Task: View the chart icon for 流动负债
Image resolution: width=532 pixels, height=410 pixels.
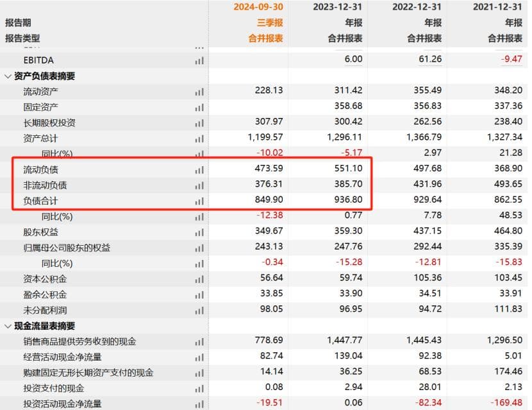Action: point(199,170)
